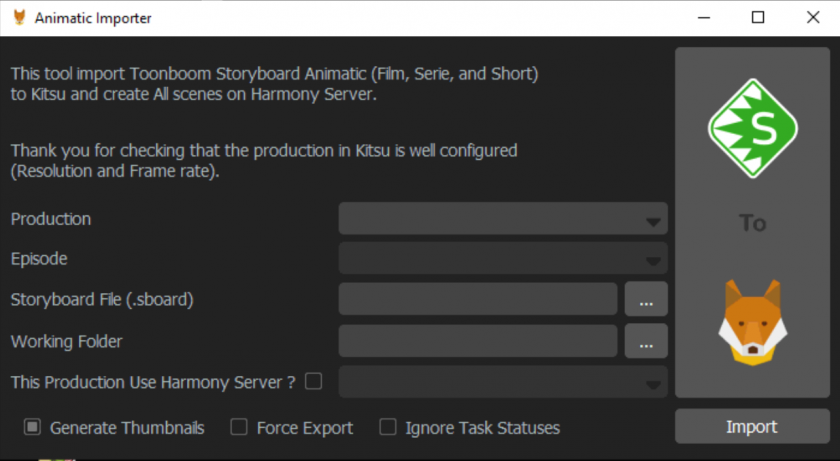Viewport: 840px width, 461px height.
Task: Browse for Working Folder with ellipsis button
Action: (646, 341)
